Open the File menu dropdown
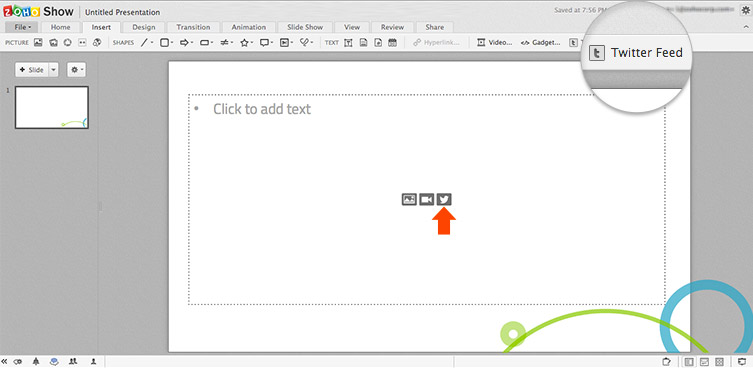Screen dimensions: 753x368 tap(22, 27)
